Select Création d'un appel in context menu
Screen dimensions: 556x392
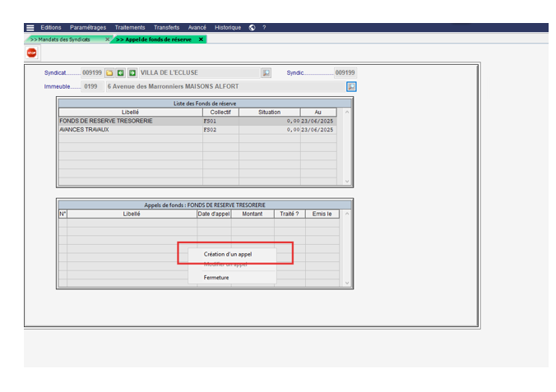point(228,254)
